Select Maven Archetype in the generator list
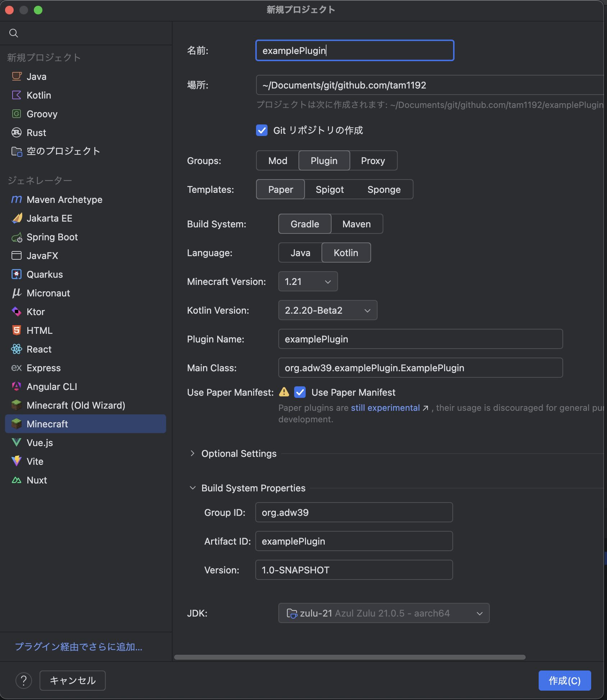Screen dimensions: 607x700 point(86,199)
